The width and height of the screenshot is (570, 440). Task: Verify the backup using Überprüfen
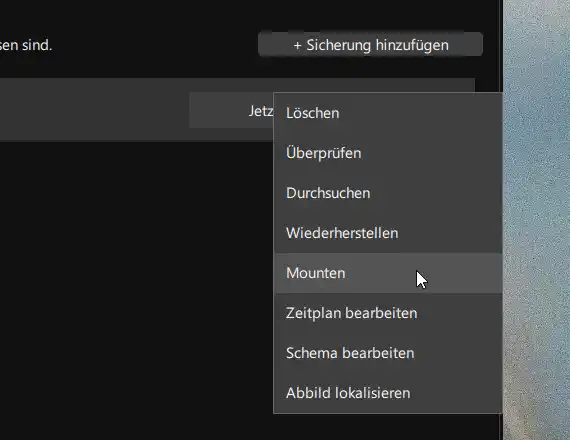(x=388, y=153)
